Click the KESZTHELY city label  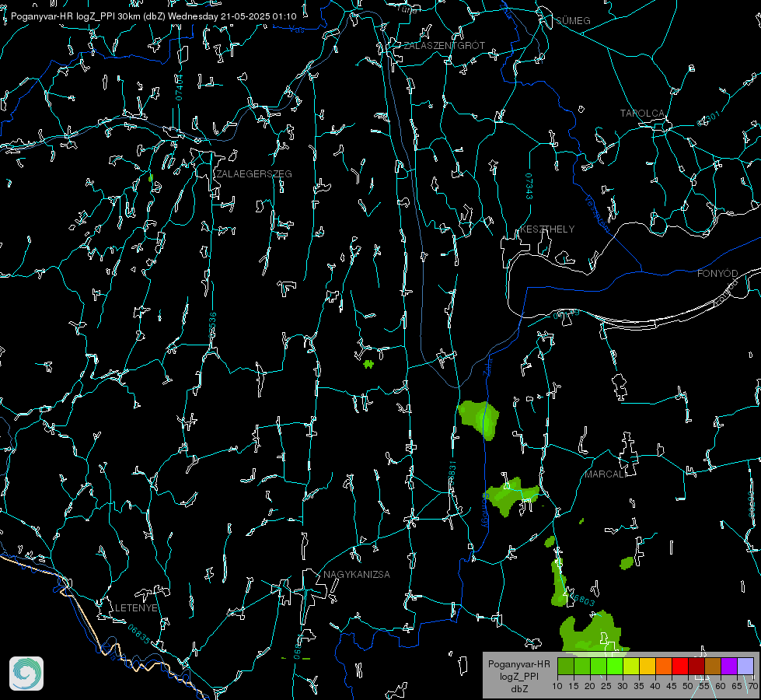coord(547,229)
